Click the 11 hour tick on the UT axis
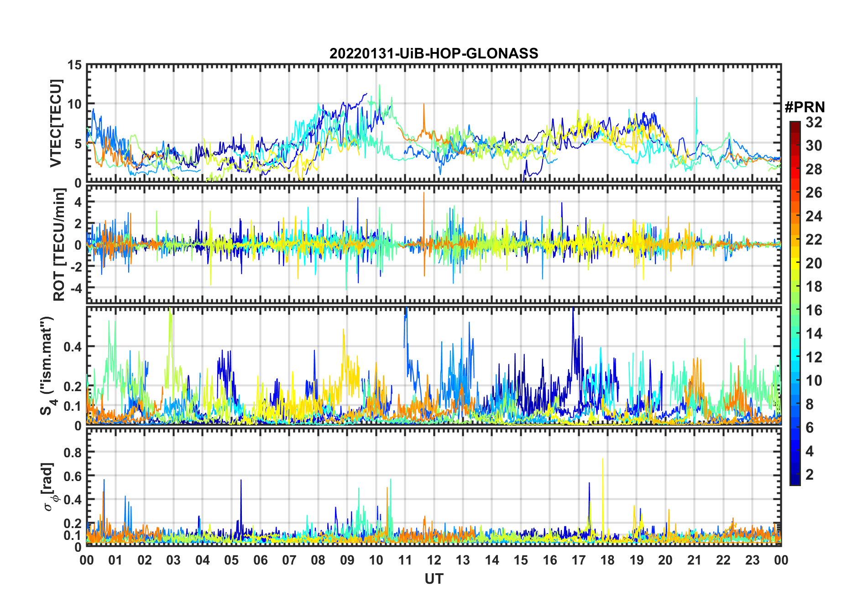The width and height of the screenshot is (868, 607). pos(405,560)
